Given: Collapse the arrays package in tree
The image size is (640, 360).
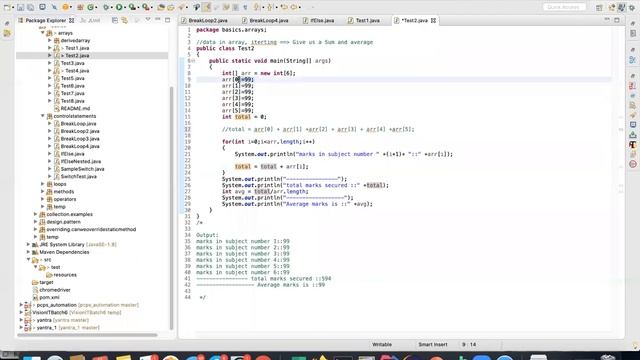Looking at the screenshot, I should 42,33.
